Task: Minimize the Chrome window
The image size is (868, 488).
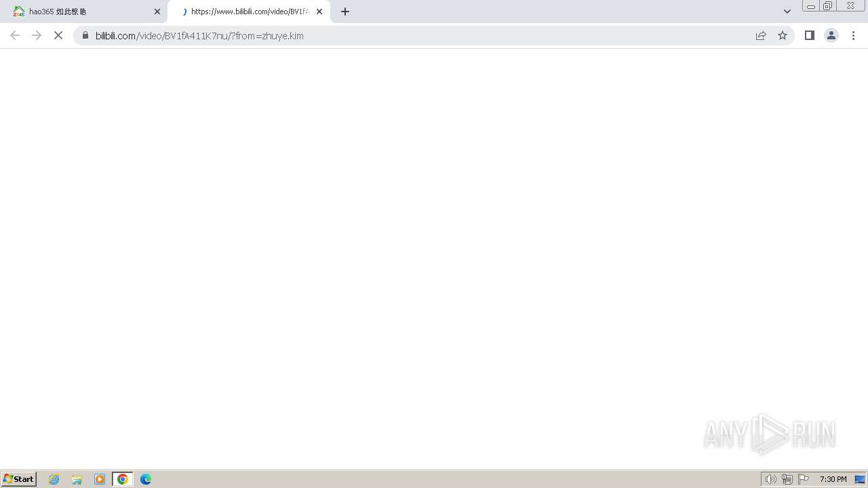Action: click(811, 6)
